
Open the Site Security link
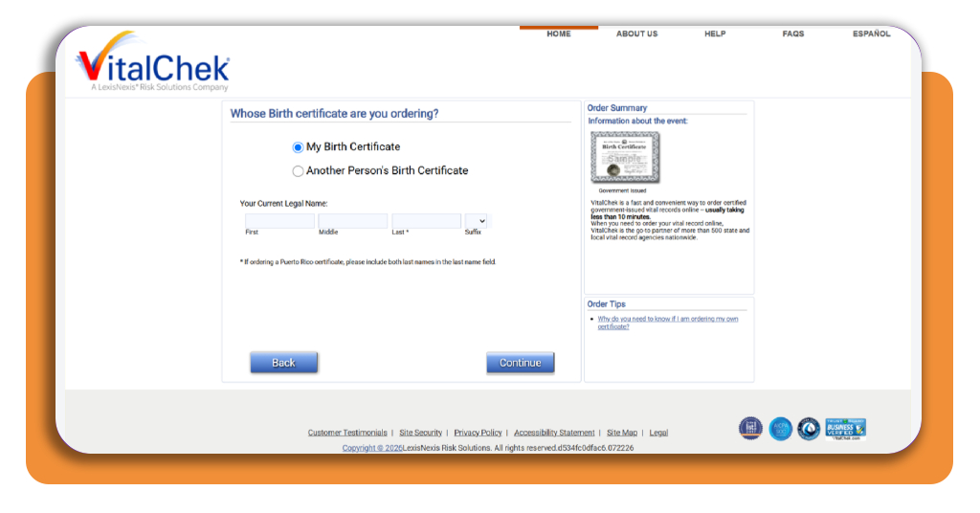(421, 433)
